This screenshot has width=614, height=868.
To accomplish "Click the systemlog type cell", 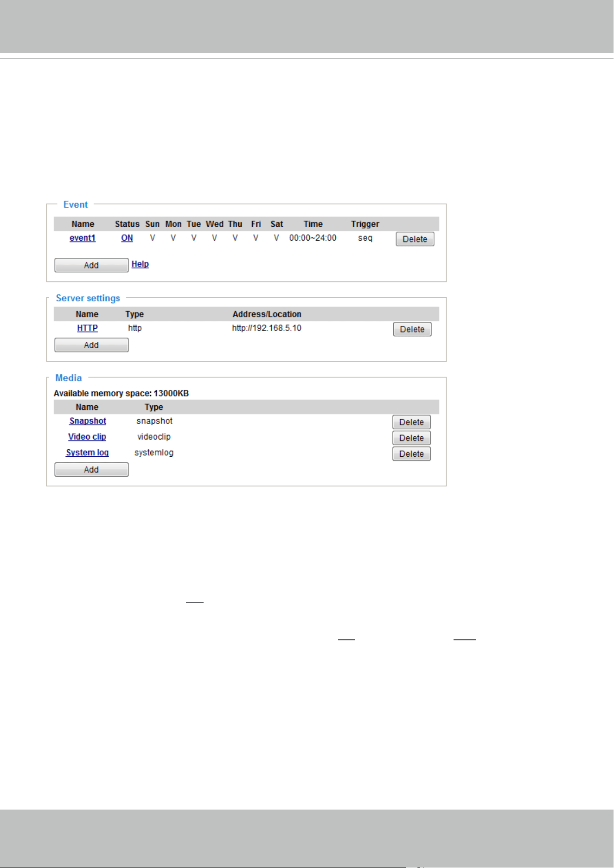I will (x=154, y=452).
